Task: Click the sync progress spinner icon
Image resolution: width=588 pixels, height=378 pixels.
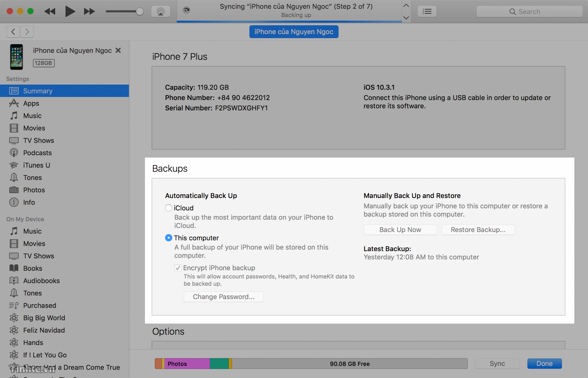Action: tap(186, 10)
